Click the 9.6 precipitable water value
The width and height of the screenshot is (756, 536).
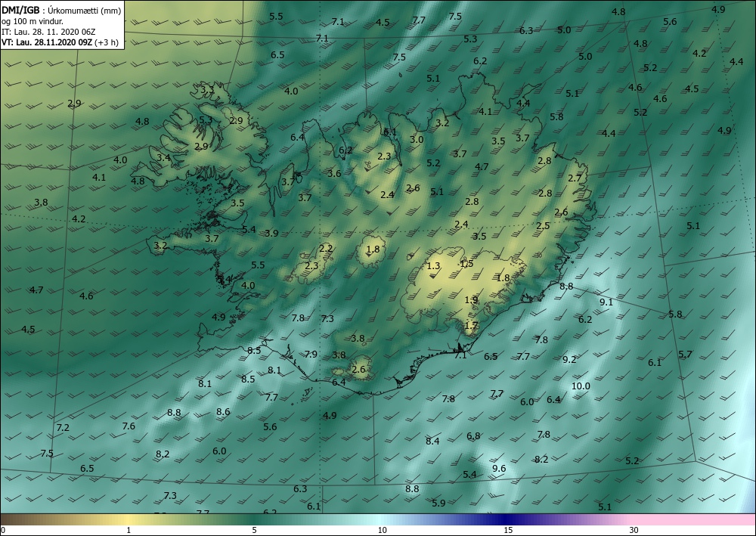point(499,469)
